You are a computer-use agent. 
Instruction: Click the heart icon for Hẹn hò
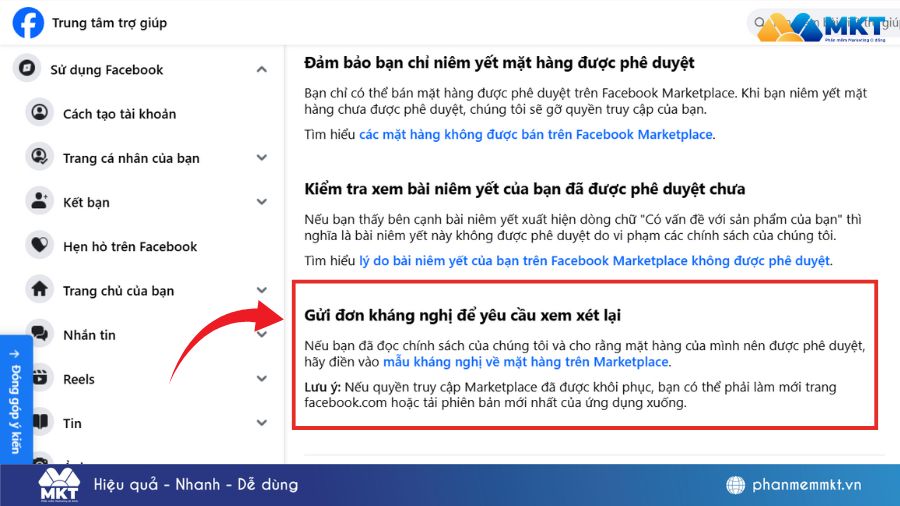pyautogui.click(x=40, y=245)
